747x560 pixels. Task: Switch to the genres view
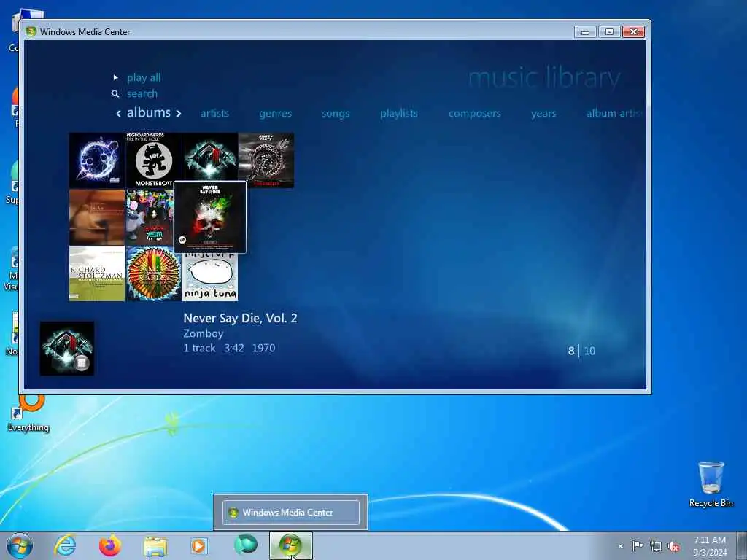point(275,113)
